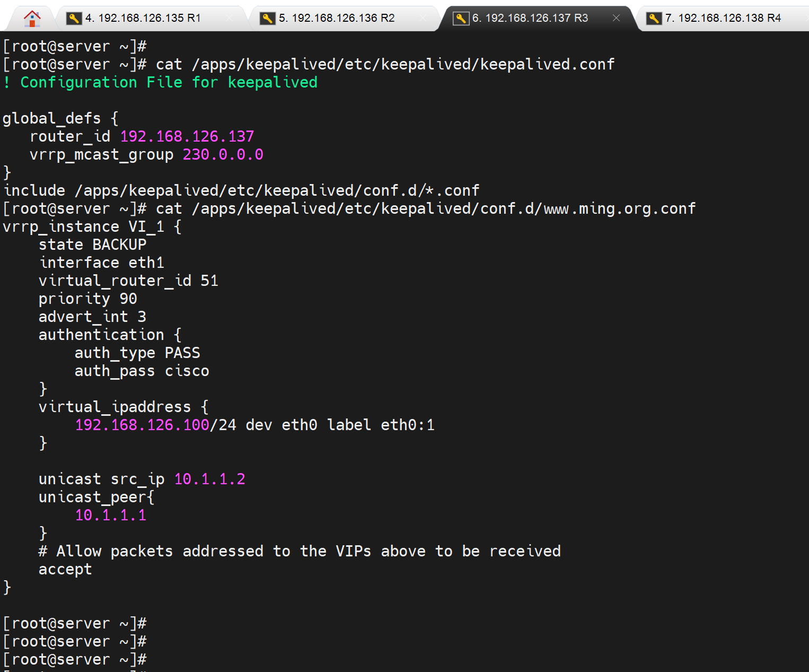The width and height of the screenshot is (809, 672).
Task: Click the virtual IP 192.168.126.100 in terminal
Action: point(142,425)
